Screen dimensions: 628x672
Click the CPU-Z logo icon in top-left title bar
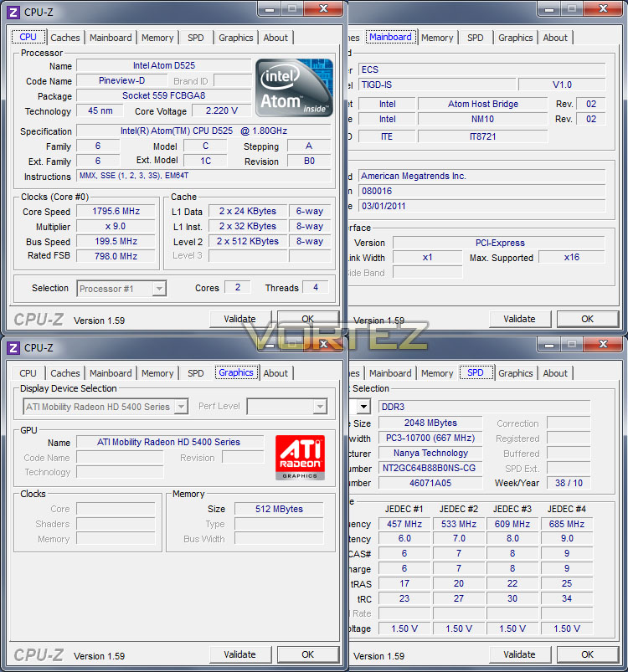point(13,13)
